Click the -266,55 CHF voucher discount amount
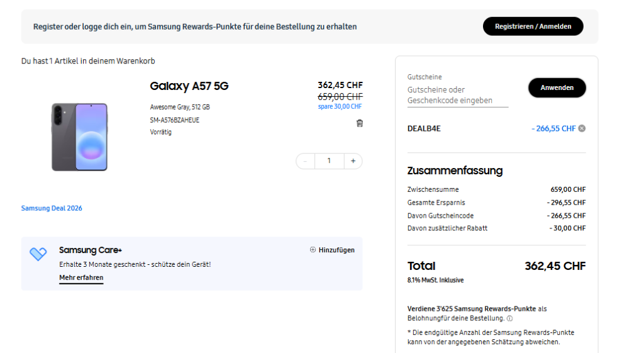 click(553, 128)
